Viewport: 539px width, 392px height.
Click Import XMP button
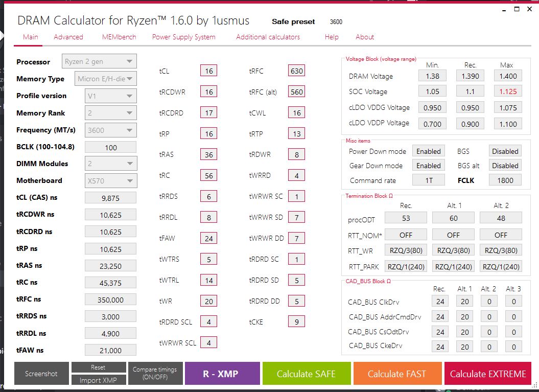point(98,380)
